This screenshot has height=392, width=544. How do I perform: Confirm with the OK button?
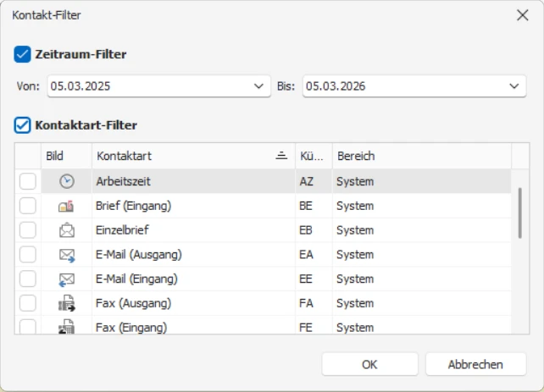369,364
